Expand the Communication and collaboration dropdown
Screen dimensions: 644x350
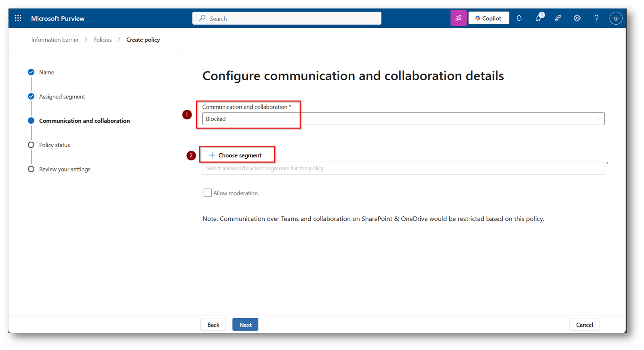403,119
